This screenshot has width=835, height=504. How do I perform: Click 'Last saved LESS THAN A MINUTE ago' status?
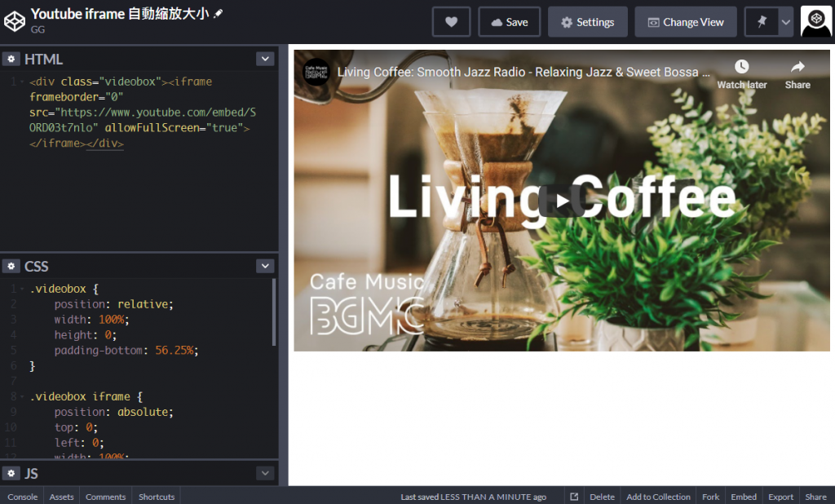(474, 497)
